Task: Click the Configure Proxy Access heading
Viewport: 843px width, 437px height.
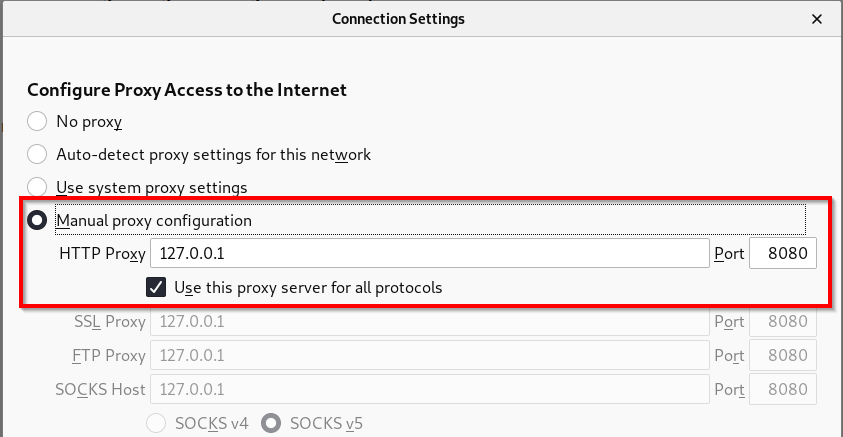Action: [x=187, y=90]
